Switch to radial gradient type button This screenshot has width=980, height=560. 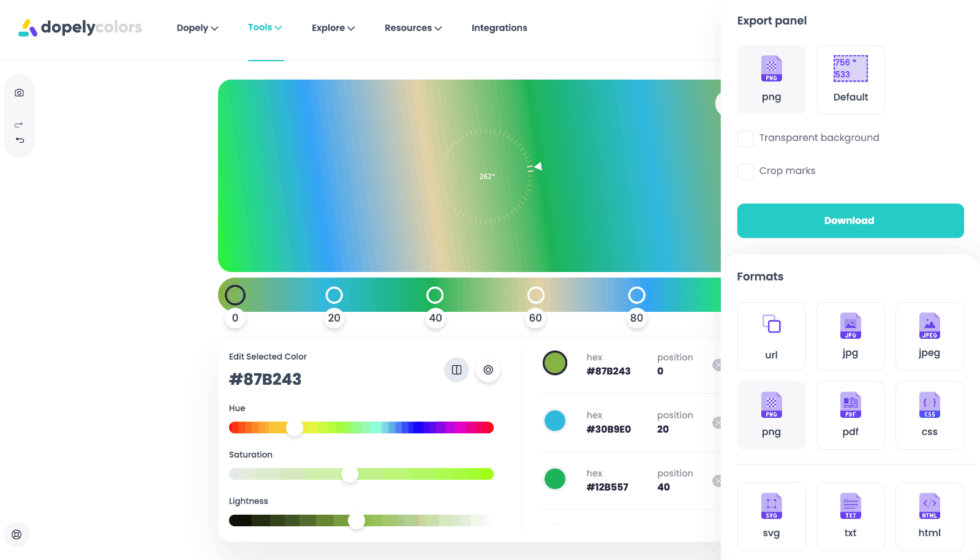coord(488,370)
